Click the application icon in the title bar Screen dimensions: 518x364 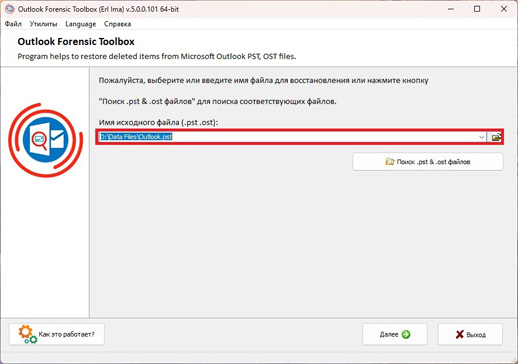point(10,9)
